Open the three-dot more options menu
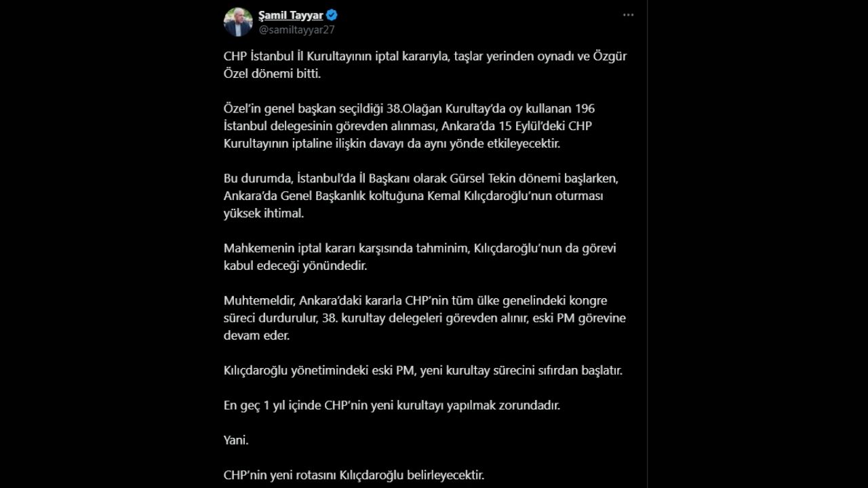 click(x=628, y=15)
